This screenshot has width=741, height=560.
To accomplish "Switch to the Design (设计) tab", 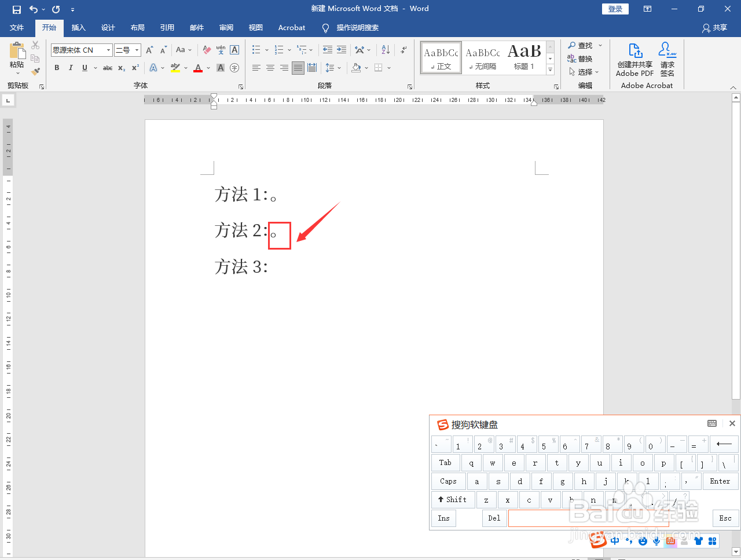I will [108, 28].
